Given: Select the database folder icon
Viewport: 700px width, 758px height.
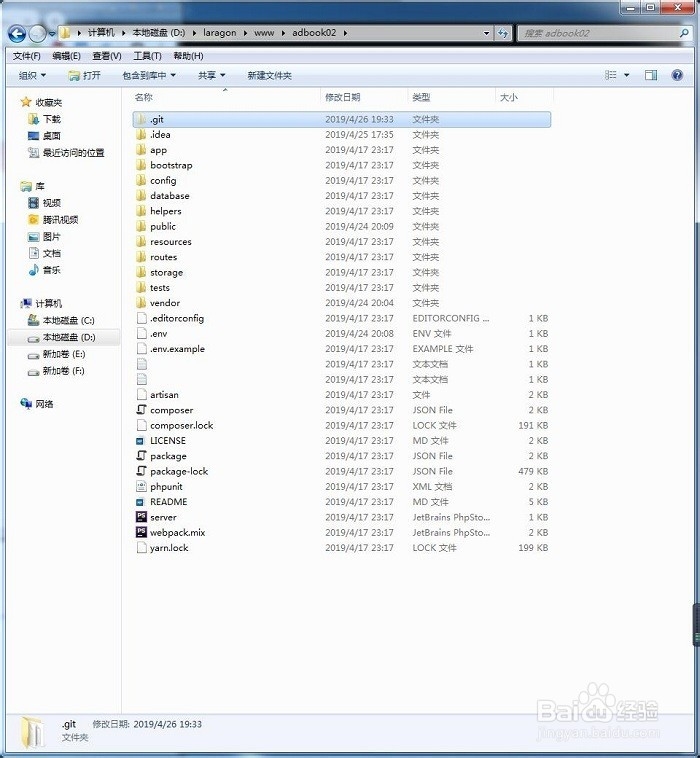Looking at the screenshot, I should pyautogui.click(x=141, y=196).
